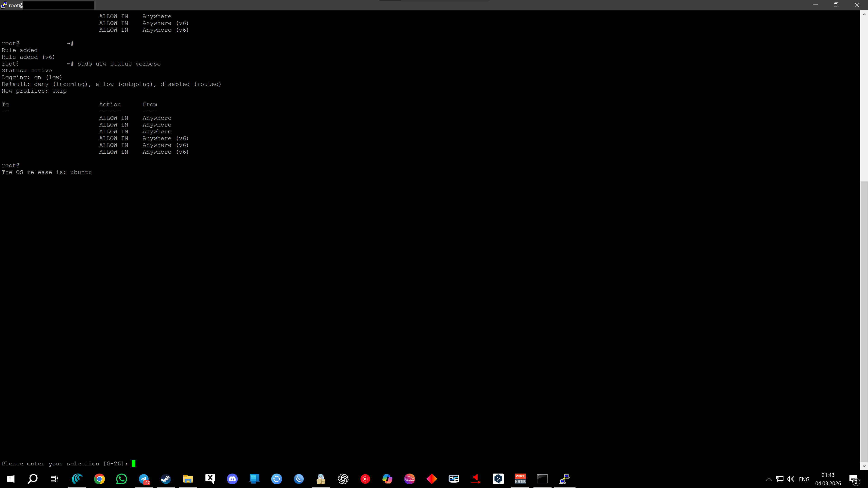868x488 pixels.
Task: Open YouTube Music taskbar icon
Action: click(365, 479)
